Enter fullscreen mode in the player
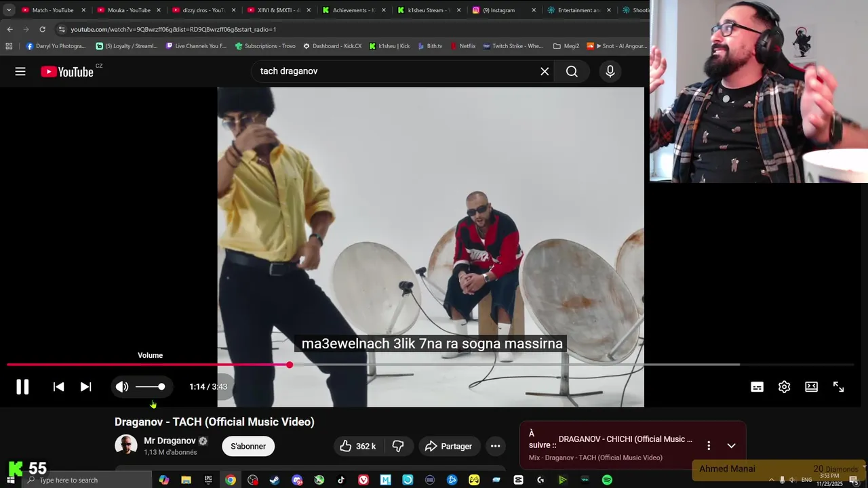Screen dimensions: 868x488 [x=839, y=387]
